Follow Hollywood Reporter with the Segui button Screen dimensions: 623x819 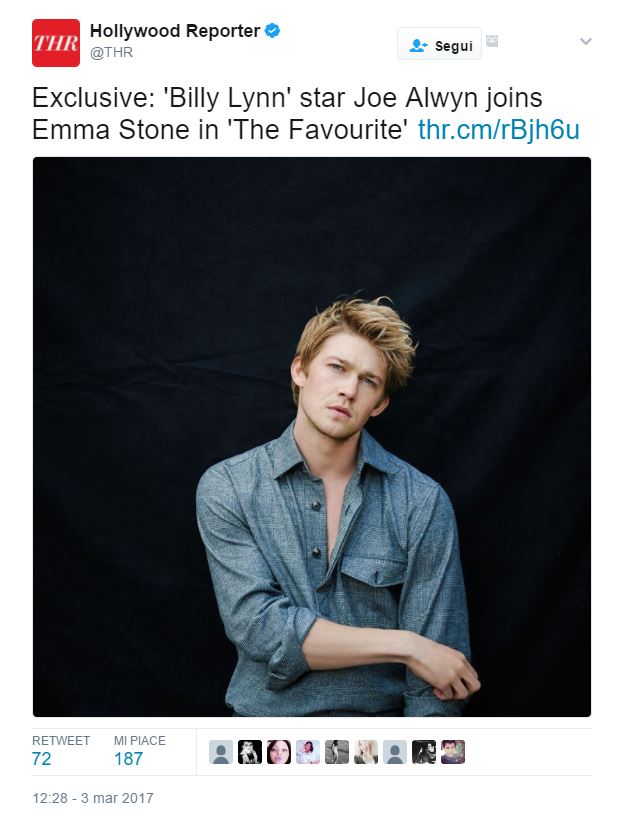tap(439, 44)
